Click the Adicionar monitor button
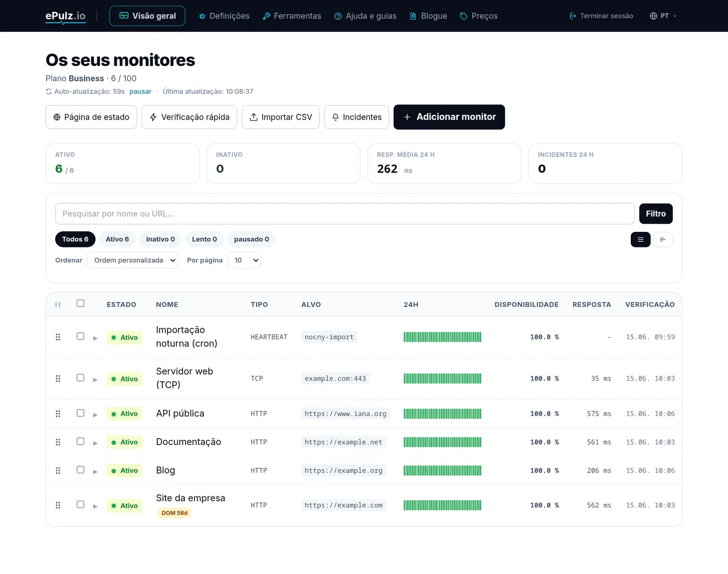Screen dimensions: 728x574 point(449,117)
